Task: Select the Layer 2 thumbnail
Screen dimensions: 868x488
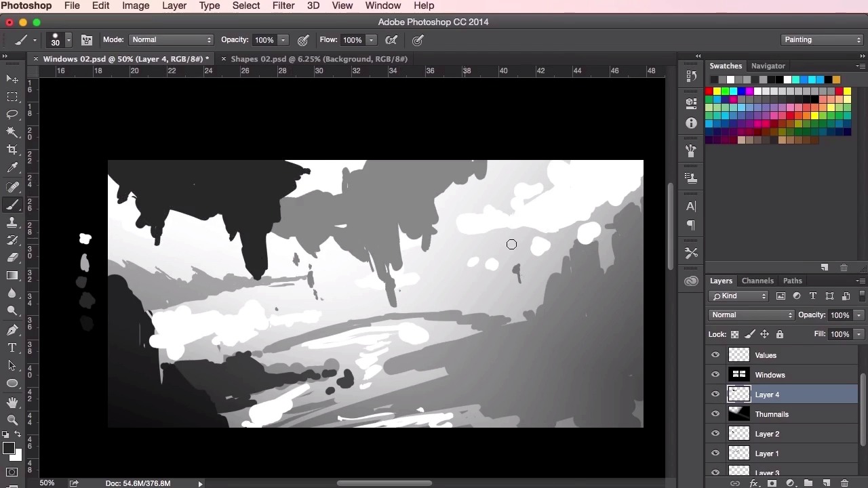Action: [x=738, y=434]
